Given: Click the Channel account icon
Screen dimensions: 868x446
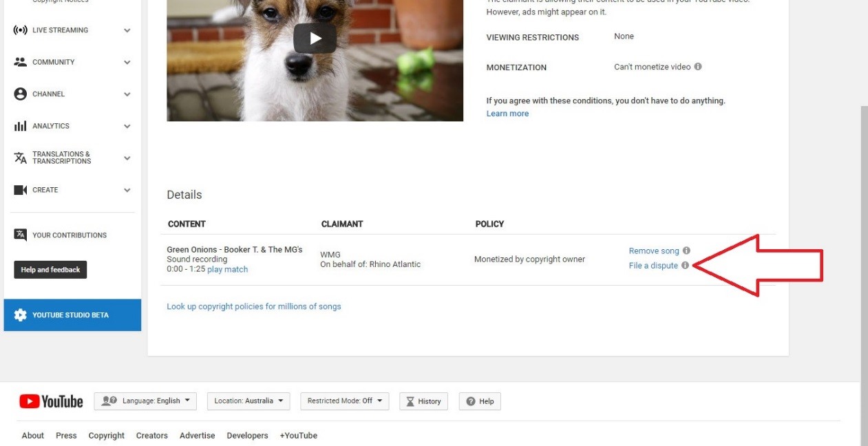Looking at the screenshot, I should (21, 94).
